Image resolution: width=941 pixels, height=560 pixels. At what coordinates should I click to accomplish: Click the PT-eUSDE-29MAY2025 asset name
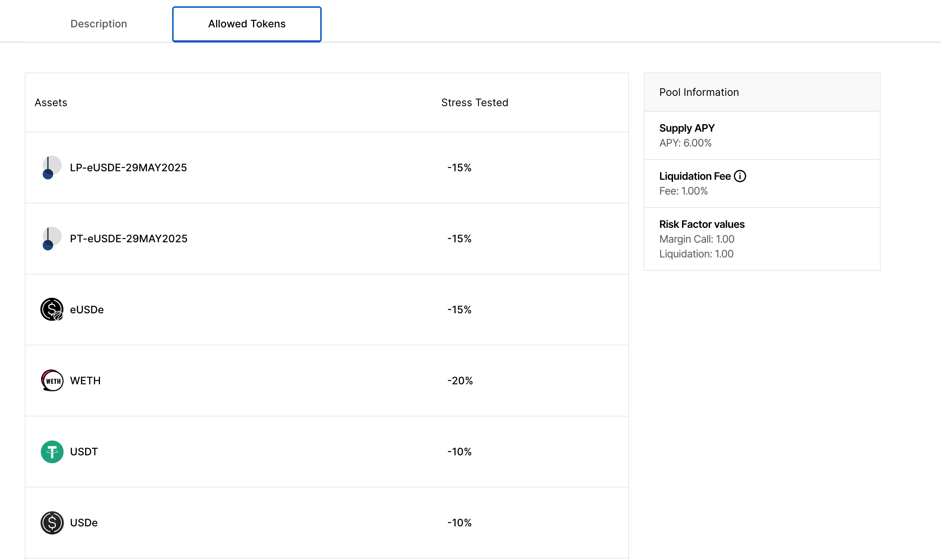click(x=128, y=239)
